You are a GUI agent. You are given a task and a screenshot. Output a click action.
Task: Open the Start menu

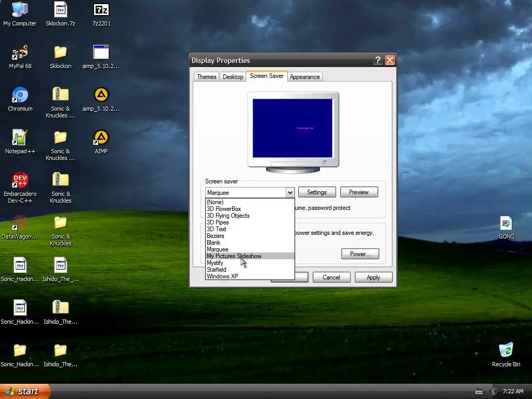[x=24, y=391]
